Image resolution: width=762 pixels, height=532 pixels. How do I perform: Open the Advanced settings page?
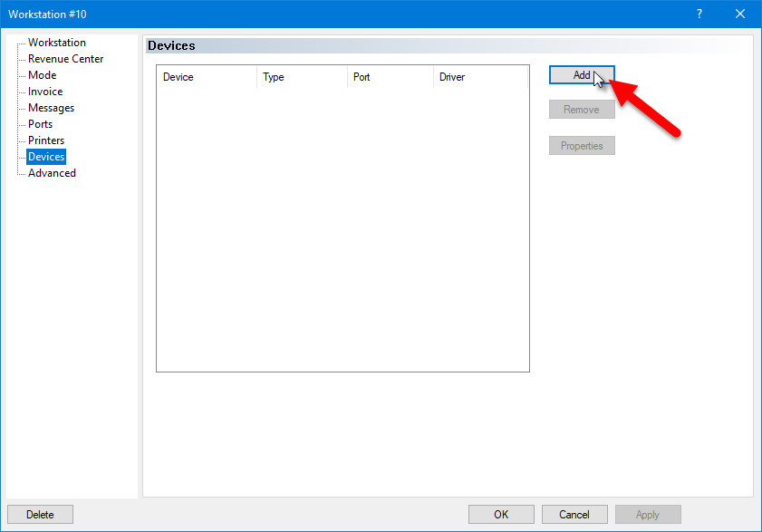[52, 173]
